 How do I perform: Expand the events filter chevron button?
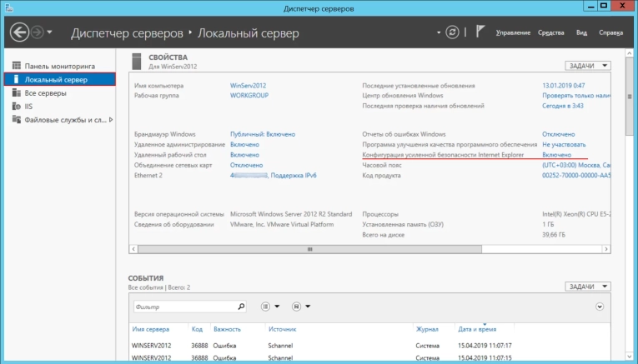[599, 307]
